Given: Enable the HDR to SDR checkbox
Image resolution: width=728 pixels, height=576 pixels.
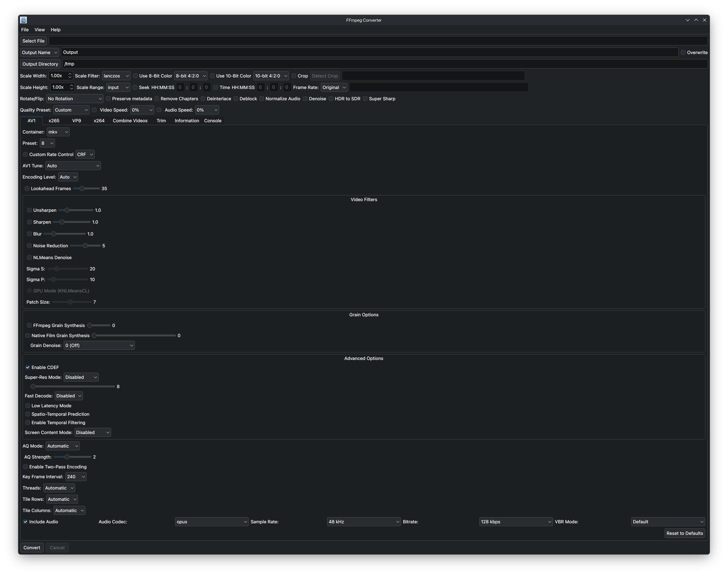Looking at the screenshot, I should [331, 99].
